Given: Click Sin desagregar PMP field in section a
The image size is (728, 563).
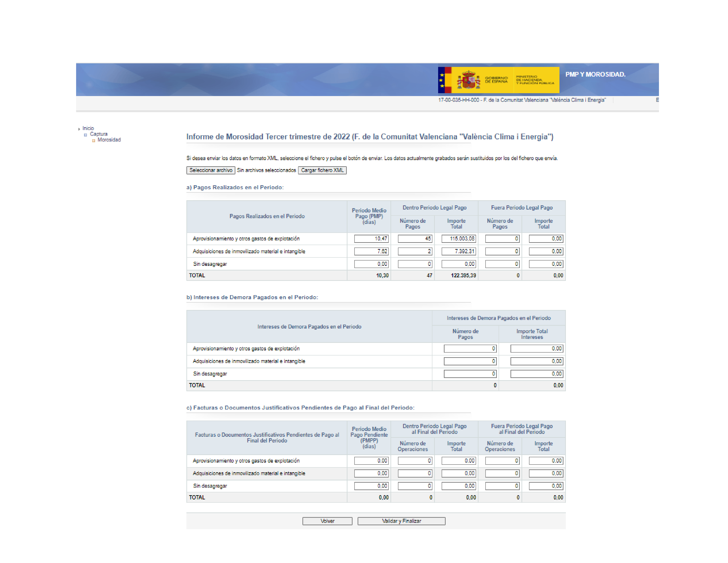Looking at the screenshot, I should (x=371, y=264).
